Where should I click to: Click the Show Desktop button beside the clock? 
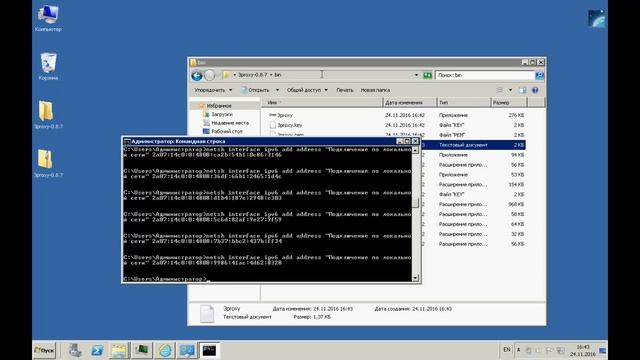tap(602, 350)
